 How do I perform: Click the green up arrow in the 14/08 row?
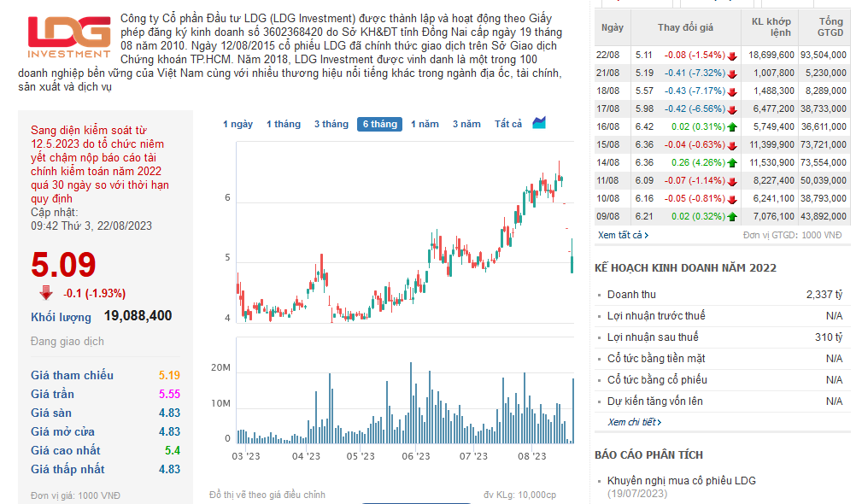click(x=731, y=163)
